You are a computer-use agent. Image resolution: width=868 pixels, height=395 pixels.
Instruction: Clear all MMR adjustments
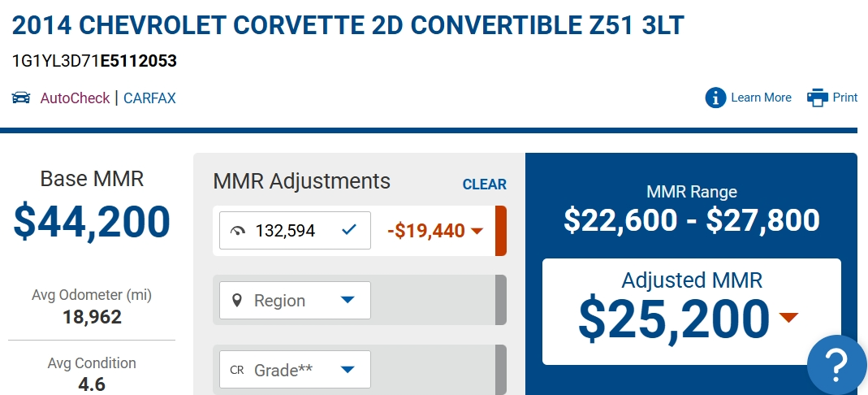[484, 184]
